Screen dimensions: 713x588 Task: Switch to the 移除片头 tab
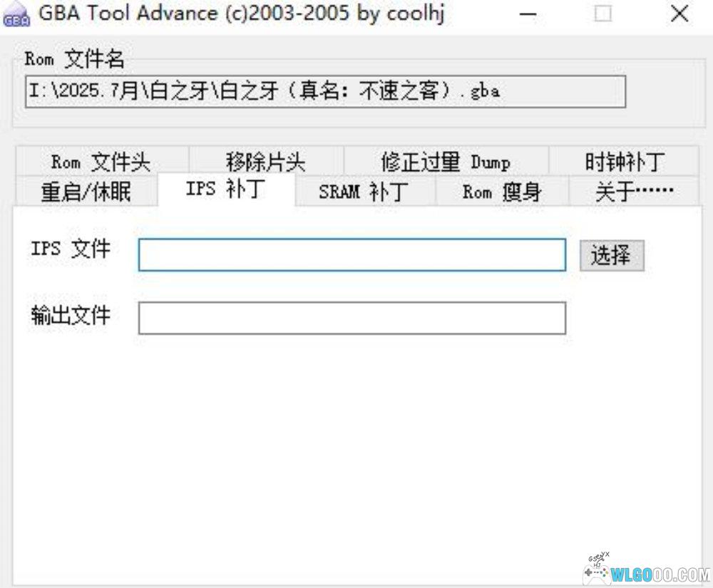tap(266, 162)
